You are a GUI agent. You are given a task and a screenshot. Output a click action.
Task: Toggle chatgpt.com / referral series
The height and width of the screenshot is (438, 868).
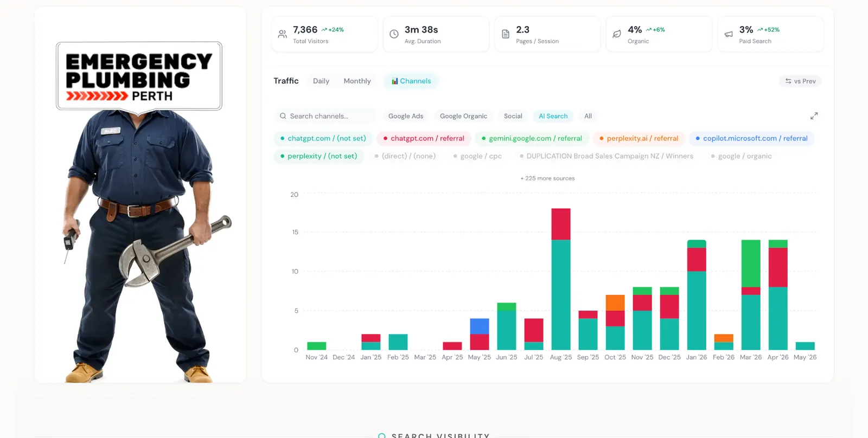424,138
